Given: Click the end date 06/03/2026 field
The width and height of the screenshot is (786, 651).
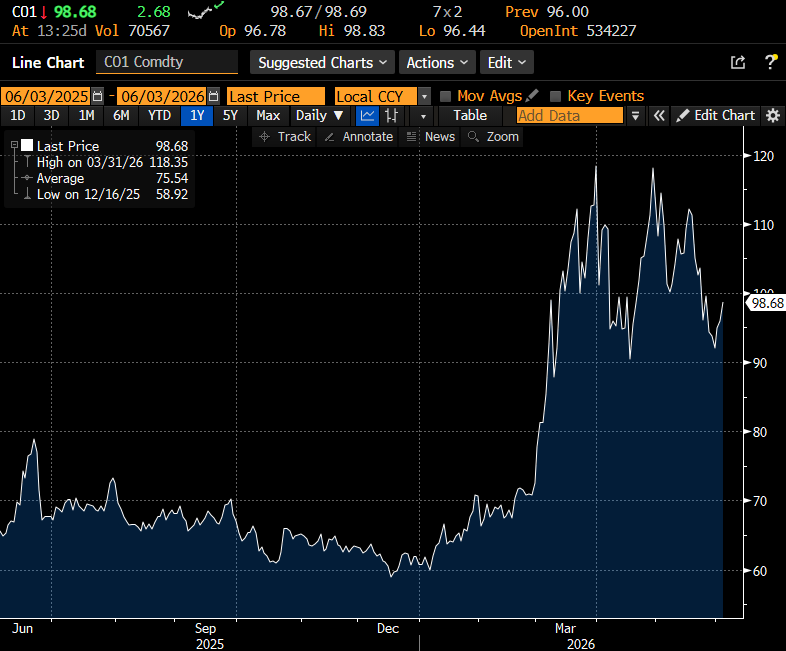Looking at the screenshot, I should [162, 96].
